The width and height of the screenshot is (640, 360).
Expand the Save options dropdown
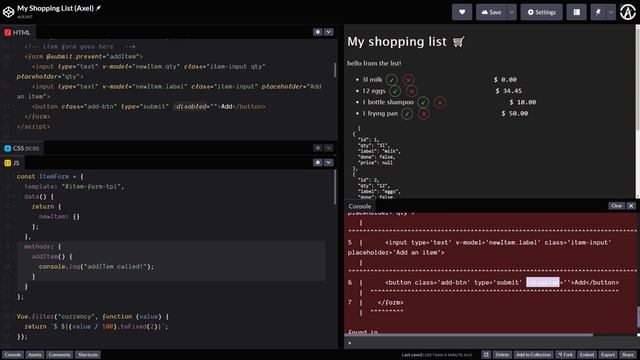511,12
